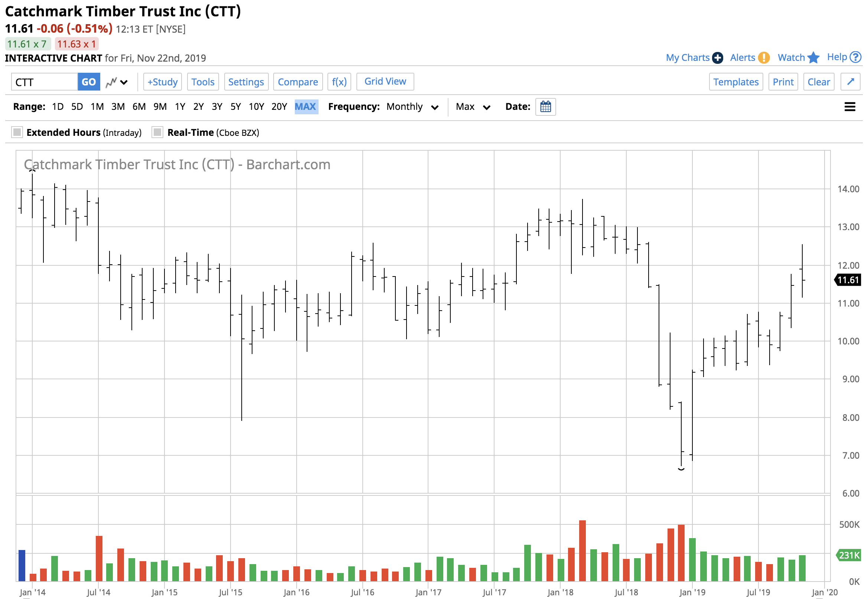
Task: Switch to Grid View
Action: 385,81
